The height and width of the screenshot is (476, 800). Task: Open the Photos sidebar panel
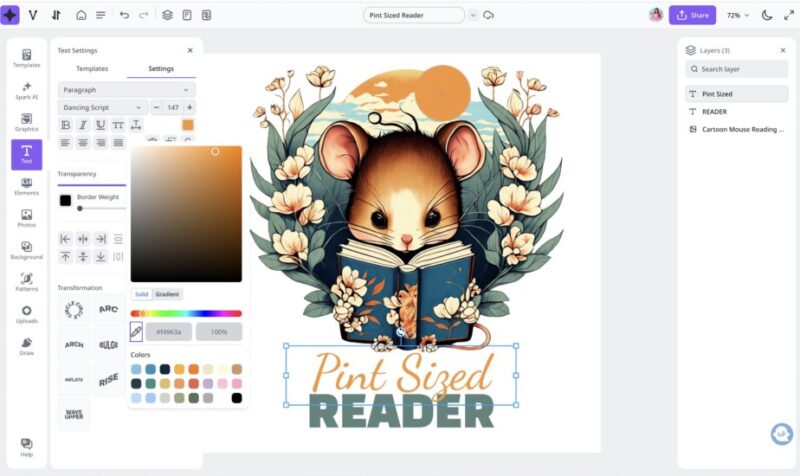tap(27, 218)
